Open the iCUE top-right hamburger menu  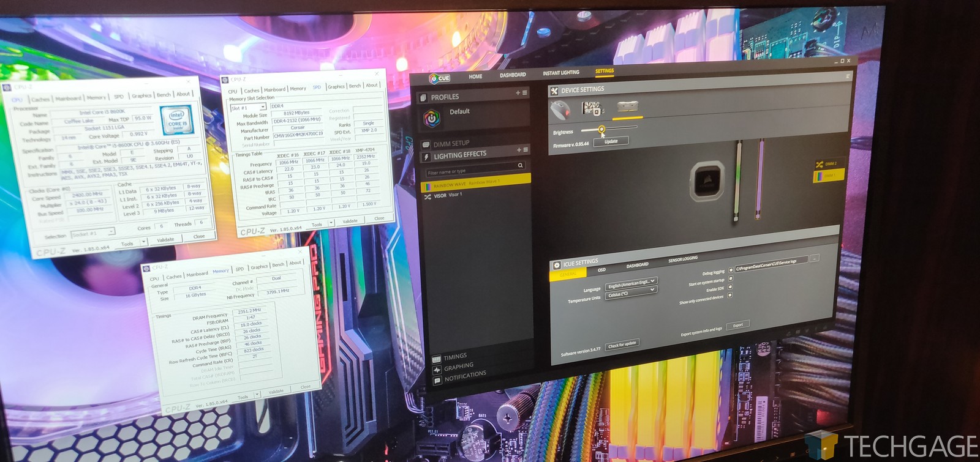point(848,76)
